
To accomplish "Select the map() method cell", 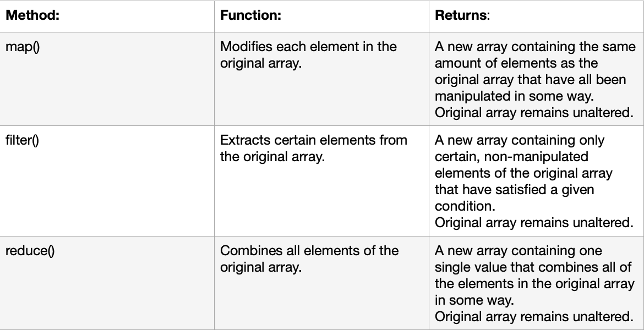I will click(x=107, y=79).
